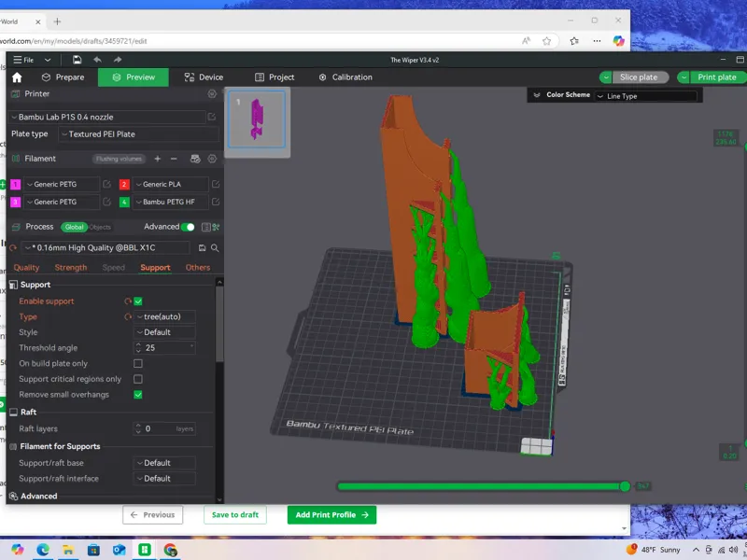Click Print plate button
747x560 pixels.
pos(716,77)
